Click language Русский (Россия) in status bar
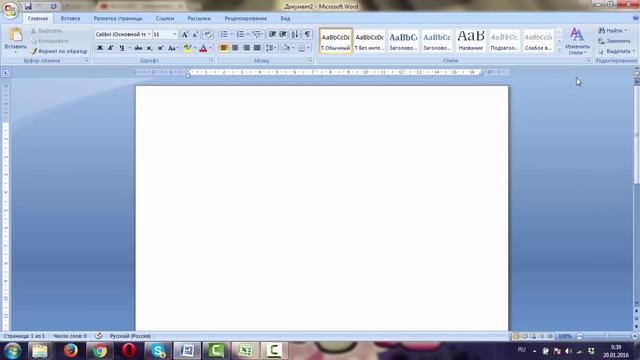Viewport: 640px width, 360px height. pyautogui.click(x=130, y=336)
